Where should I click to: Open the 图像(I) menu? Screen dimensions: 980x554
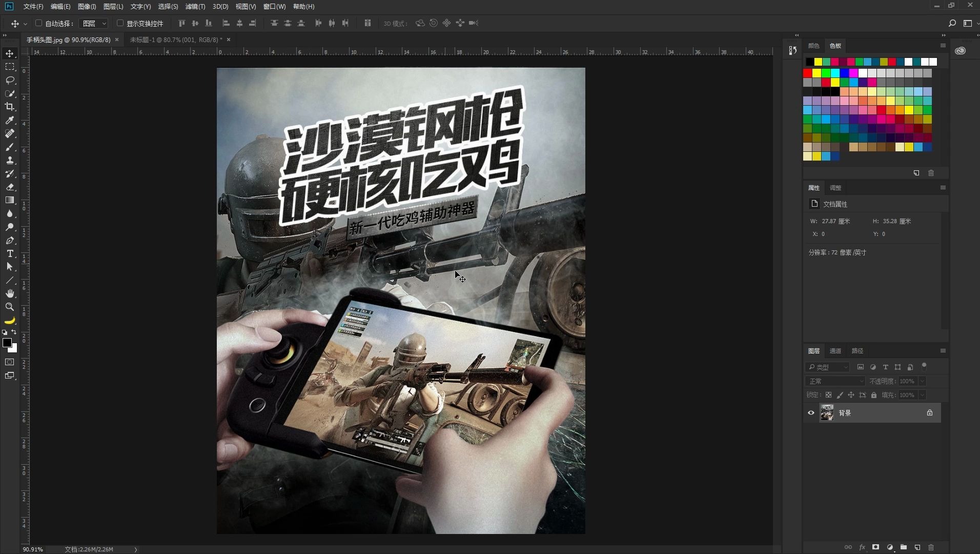tap(87, 7)
